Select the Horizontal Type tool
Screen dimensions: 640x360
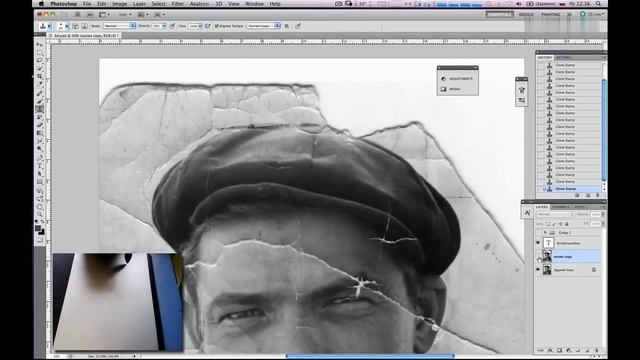point(40,166)
